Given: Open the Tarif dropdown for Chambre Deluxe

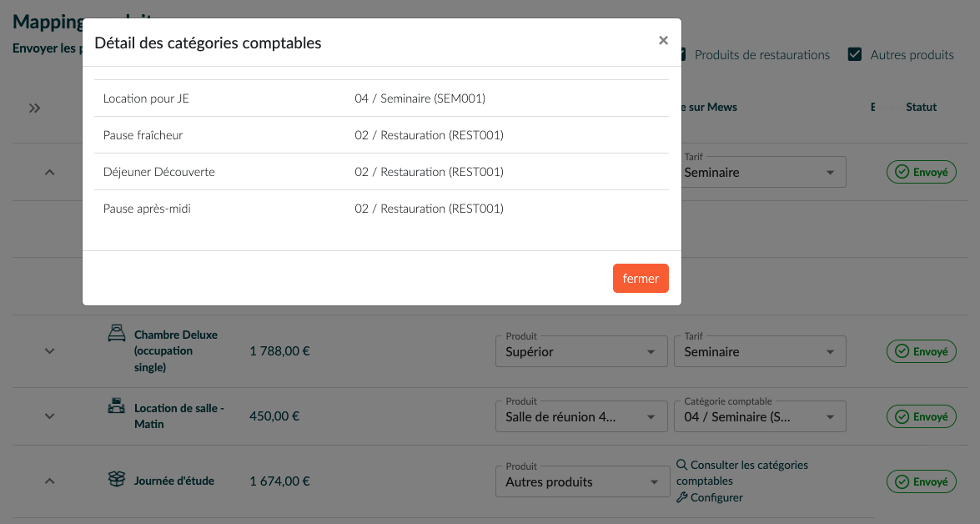Looking at the screenshot, I should tap(759, 352).
